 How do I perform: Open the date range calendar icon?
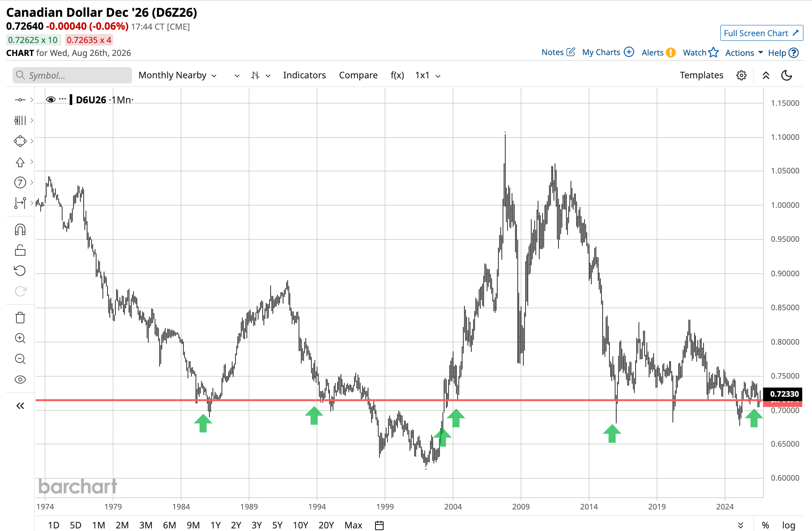pos(379,525)
